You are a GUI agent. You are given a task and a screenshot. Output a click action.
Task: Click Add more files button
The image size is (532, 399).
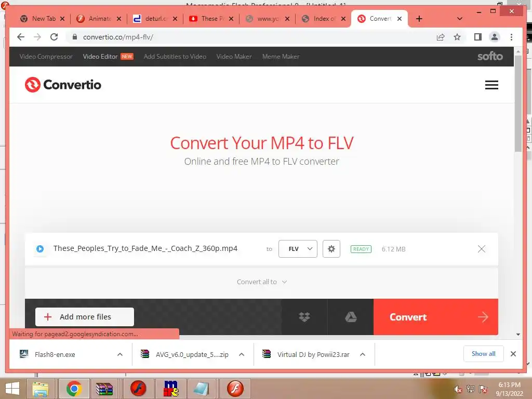click(85, 317)
